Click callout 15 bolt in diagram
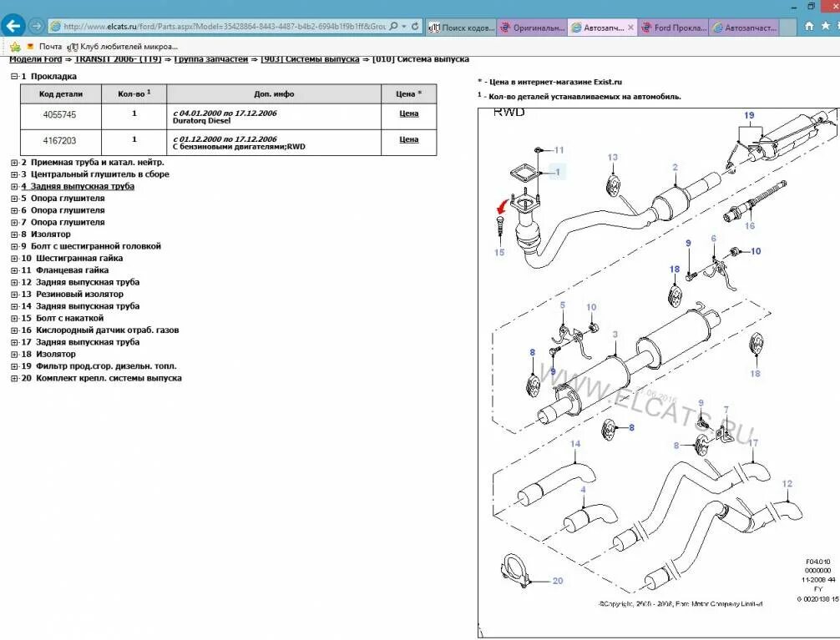 (499, 252)
